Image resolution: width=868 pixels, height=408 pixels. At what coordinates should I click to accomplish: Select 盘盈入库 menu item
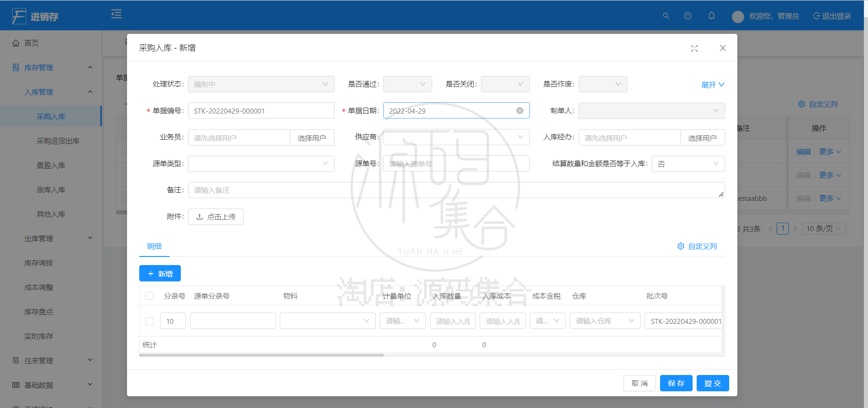point(51,165)
